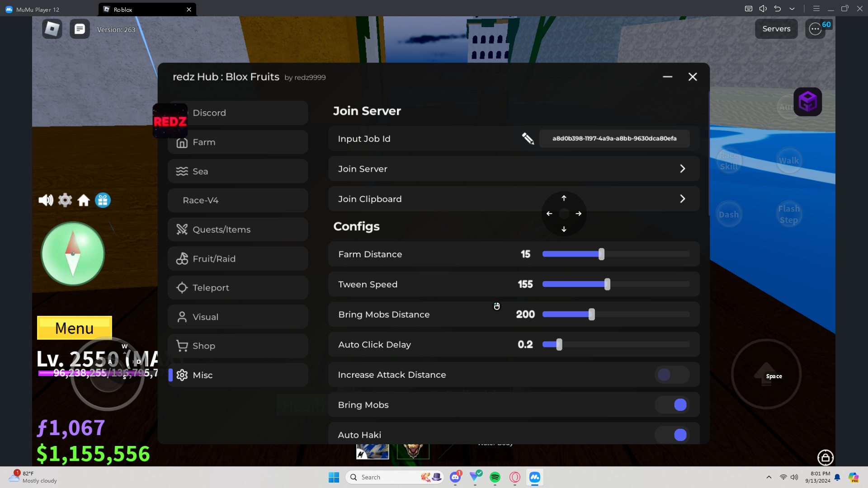The image size is (868, 488).
Task: Tap the Dash skill button
Action: click(x=729, y=215)
